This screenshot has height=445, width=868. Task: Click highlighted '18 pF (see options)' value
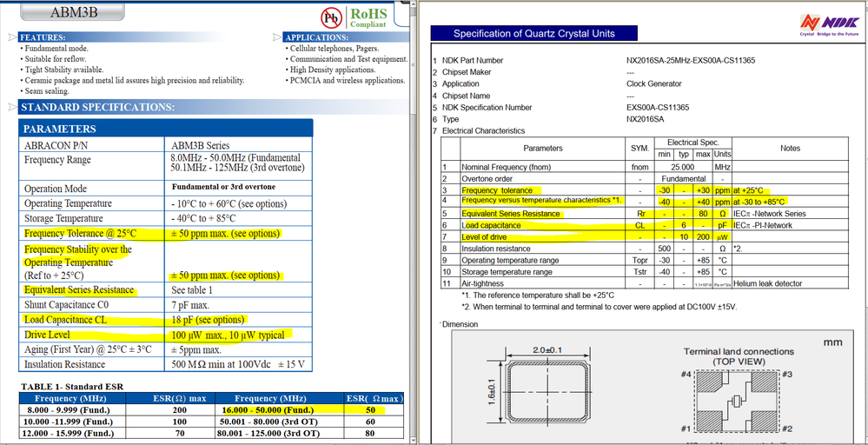pyautogui.click(x=208, y=320)
